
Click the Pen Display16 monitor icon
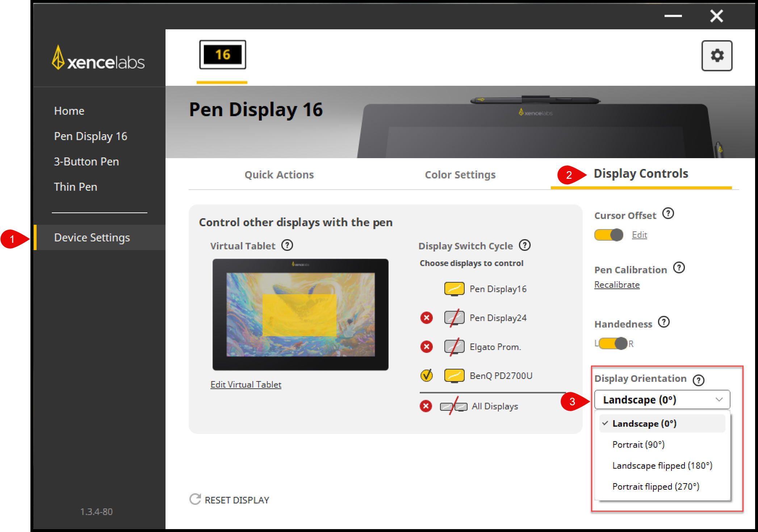pos(454,289)
